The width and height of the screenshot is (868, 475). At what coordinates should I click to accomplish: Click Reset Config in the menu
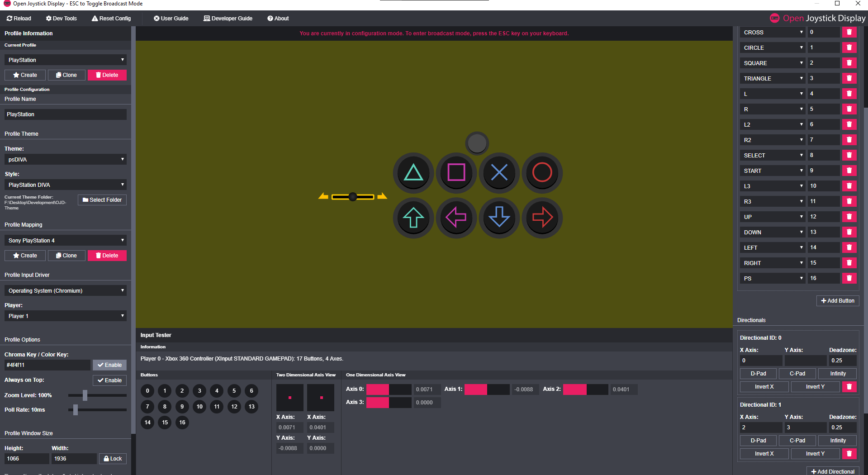tap(111, 19)
